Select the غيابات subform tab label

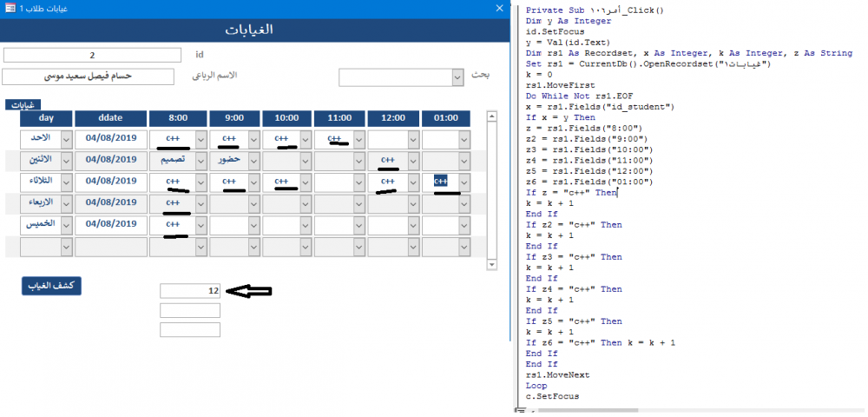[23, 104]
